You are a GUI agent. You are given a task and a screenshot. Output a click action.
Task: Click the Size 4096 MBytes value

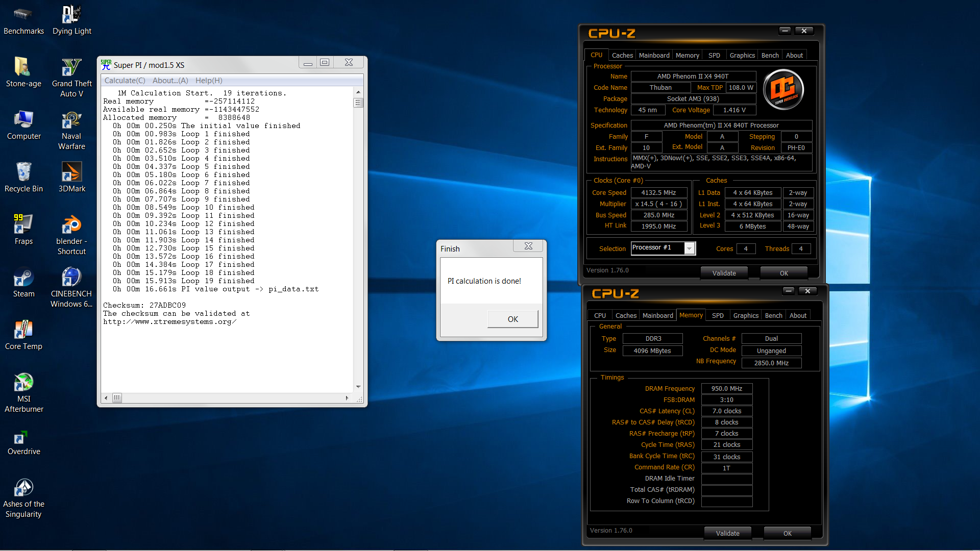point(652,350)
